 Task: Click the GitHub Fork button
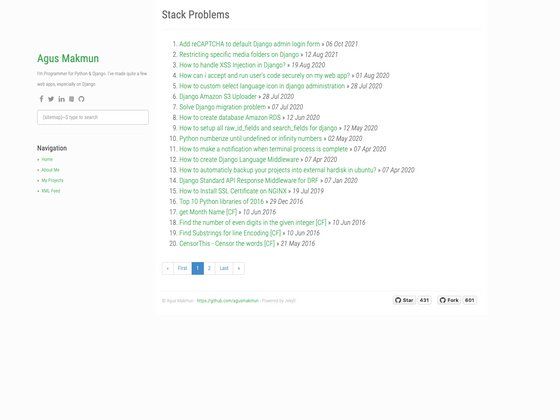[x=449, y=300]
